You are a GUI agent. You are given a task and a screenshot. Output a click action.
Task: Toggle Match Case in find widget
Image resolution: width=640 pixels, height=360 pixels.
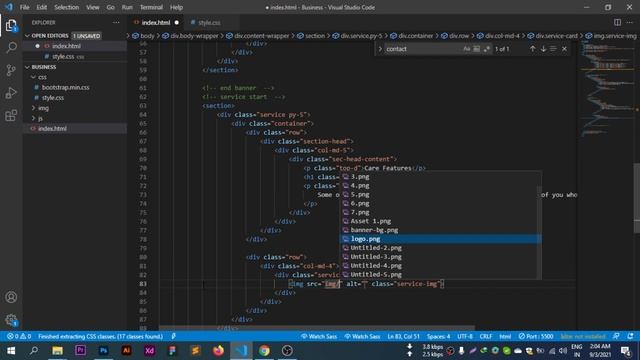pos(467,49)
